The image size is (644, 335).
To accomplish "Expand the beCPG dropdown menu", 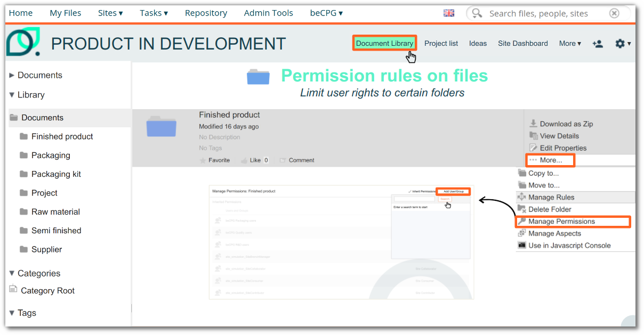I will [x=326, y=13].
